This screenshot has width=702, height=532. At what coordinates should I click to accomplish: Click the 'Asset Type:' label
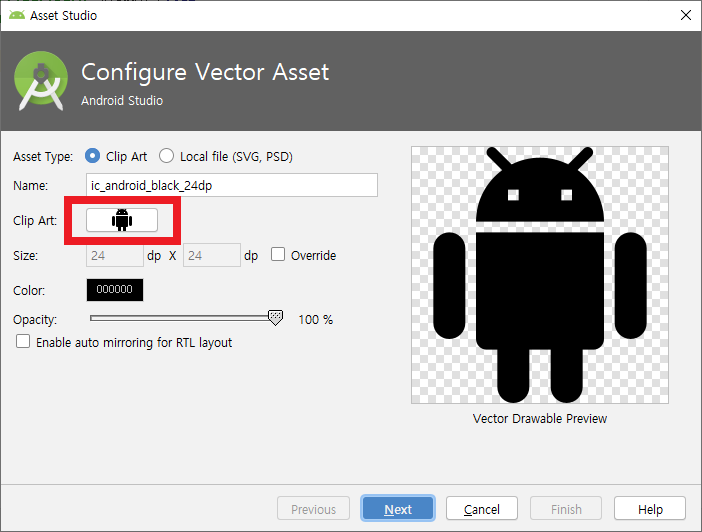43,156
